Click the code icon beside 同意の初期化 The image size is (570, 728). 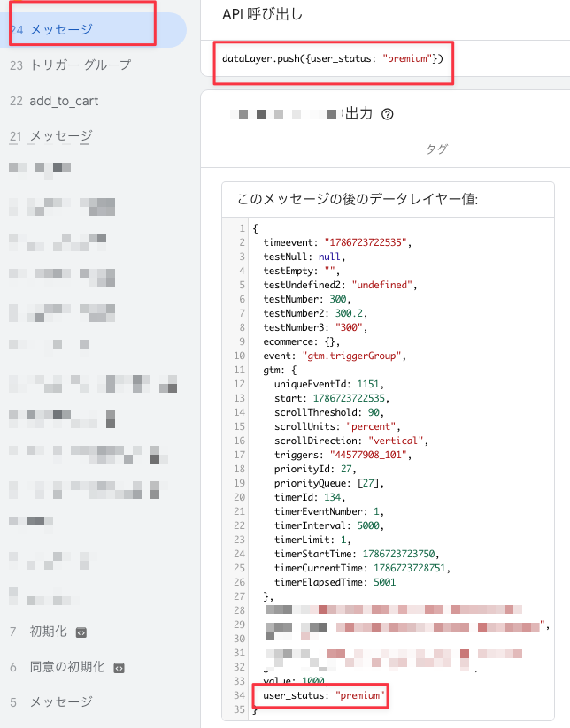point(119,668)
